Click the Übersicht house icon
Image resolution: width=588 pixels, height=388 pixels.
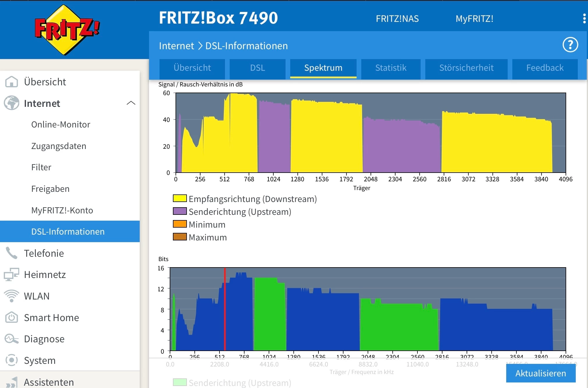pyautogui.click(x=12, y=82)
